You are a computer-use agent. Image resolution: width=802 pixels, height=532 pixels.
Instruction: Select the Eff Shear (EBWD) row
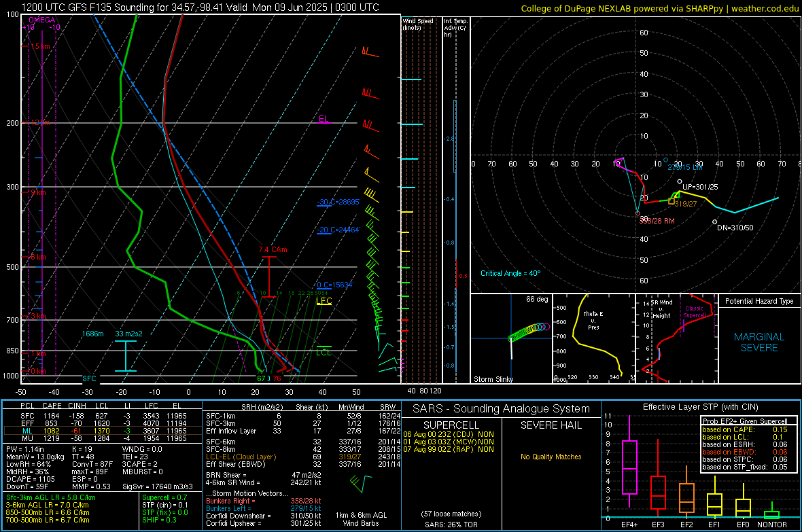[x=303, y=465]
